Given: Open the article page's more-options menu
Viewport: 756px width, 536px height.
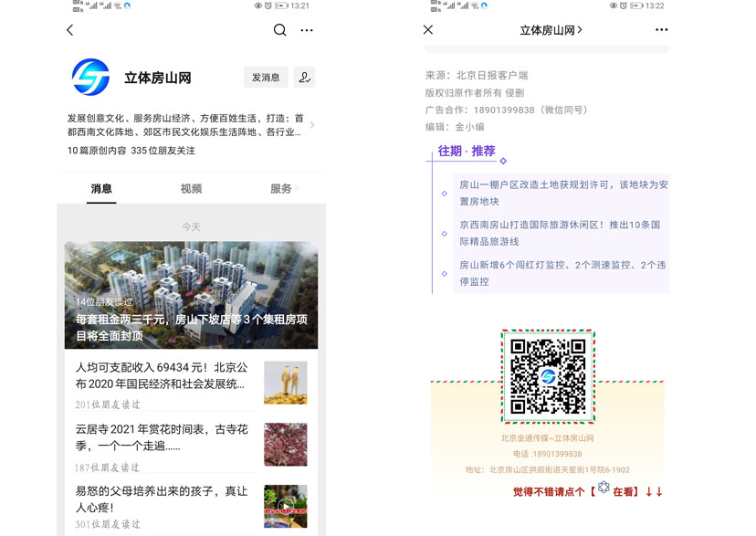Looking at the screenshot, I should click(661, 30).
